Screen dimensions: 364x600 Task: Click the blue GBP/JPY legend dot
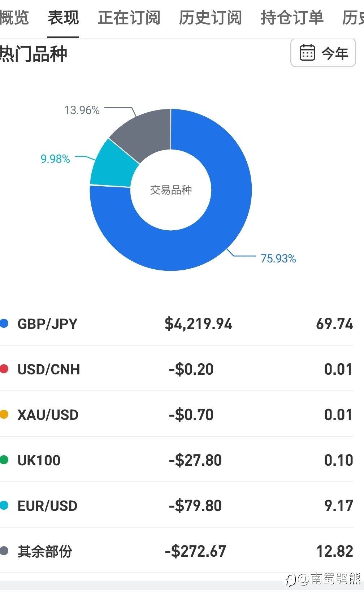pyautogui.click(x=4, y=323)
